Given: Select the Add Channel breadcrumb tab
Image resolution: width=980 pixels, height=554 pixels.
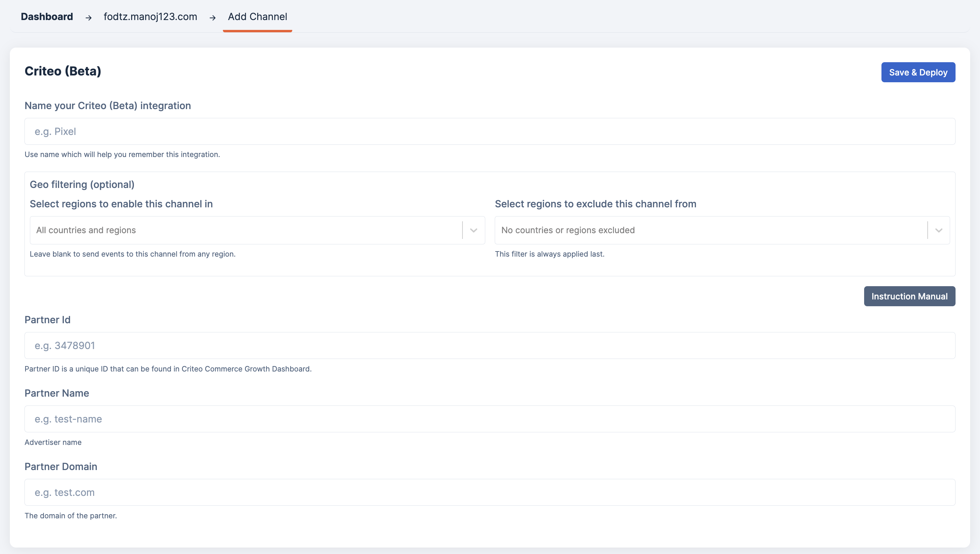Looking at the screenshot, I should click(257, 17).
